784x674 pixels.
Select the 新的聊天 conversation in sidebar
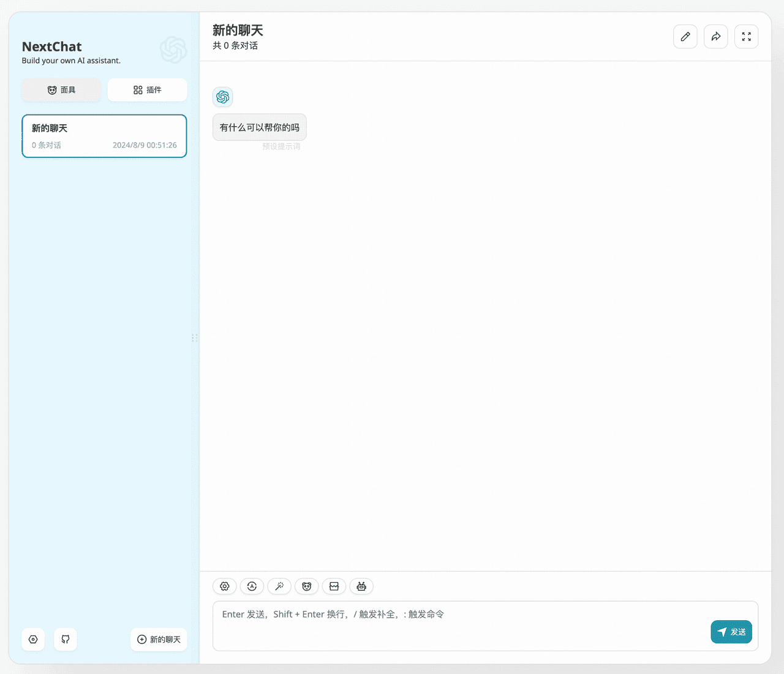tap(104, 136)
